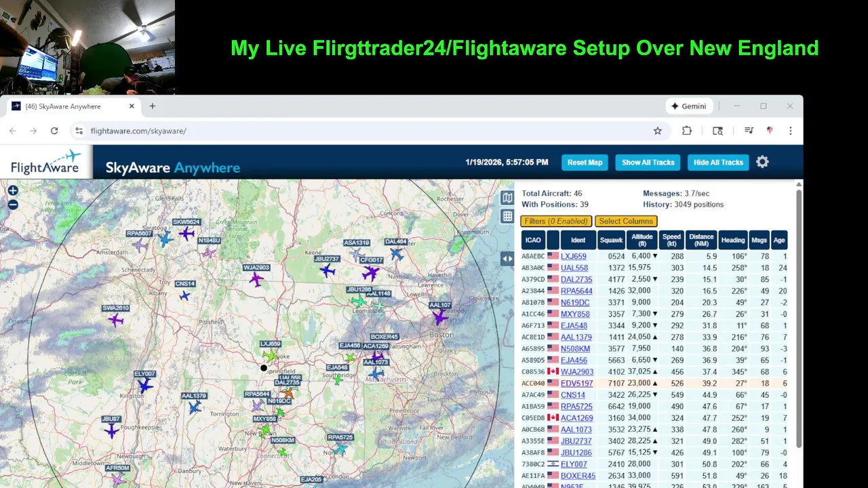The width and height of the screenshot is (868, 488).
Task: Open Select Columns chooser
Action: 626,221
